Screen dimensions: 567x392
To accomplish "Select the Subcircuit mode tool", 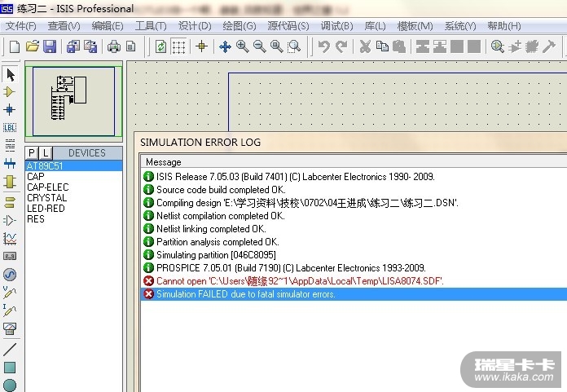I will click(10, 182).
